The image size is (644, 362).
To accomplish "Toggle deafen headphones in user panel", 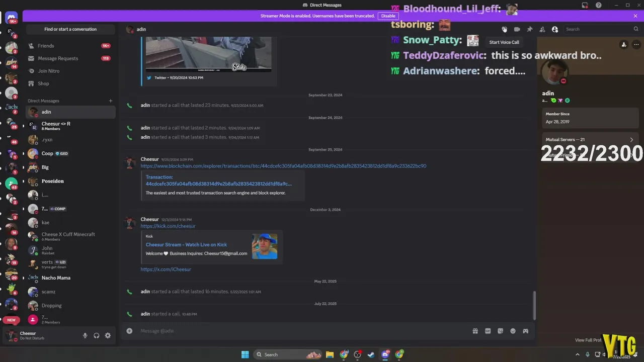I will coord(97,335).
